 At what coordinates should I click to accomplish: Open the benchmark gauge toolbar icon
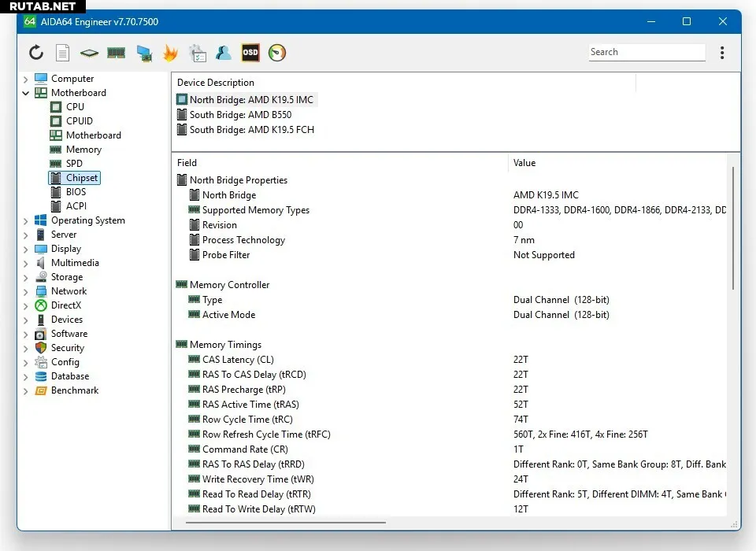pyautogui.click(x=277, y=53)
